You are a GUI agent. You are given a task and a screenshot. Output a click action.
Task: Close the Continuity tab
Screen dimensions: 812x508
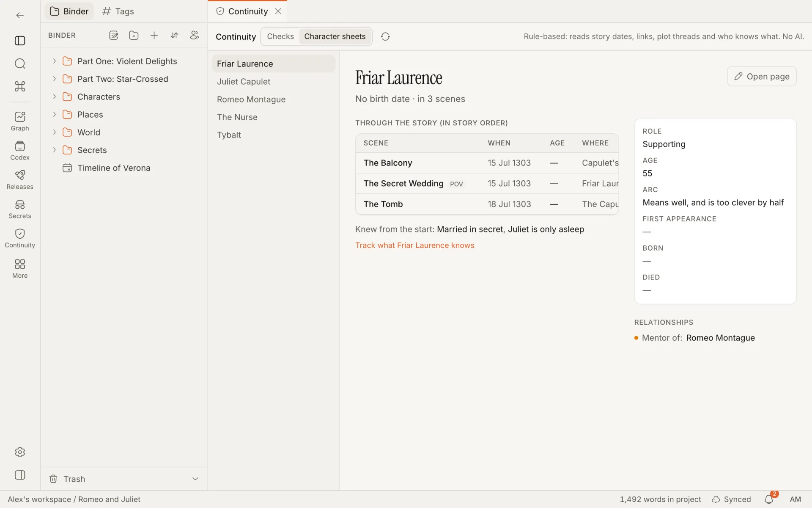[278, 11]
